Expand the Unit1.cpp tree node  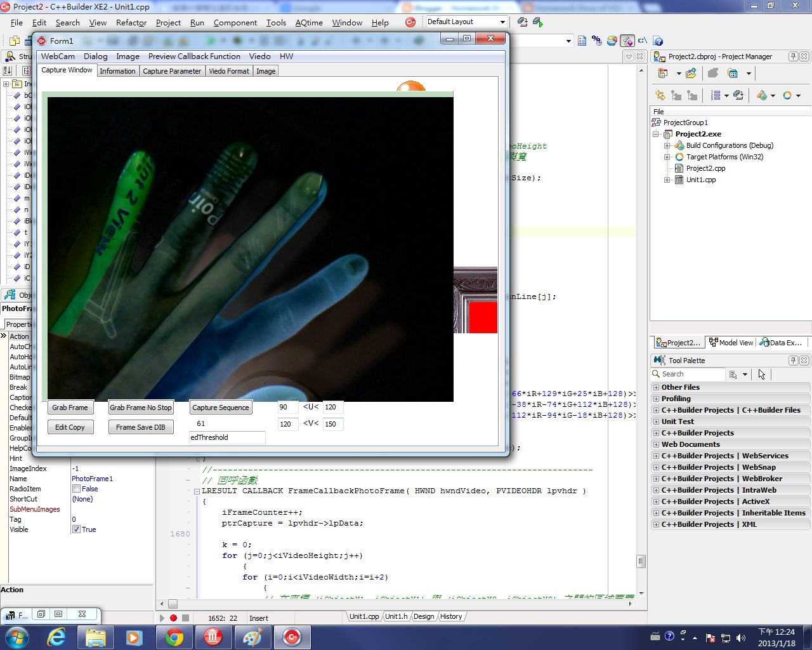tap(667, 180)
